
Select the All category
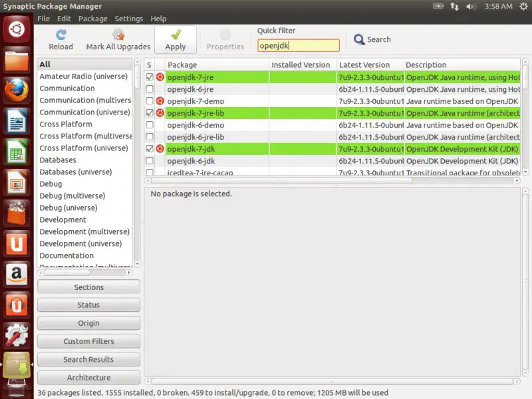click(84, 64)
